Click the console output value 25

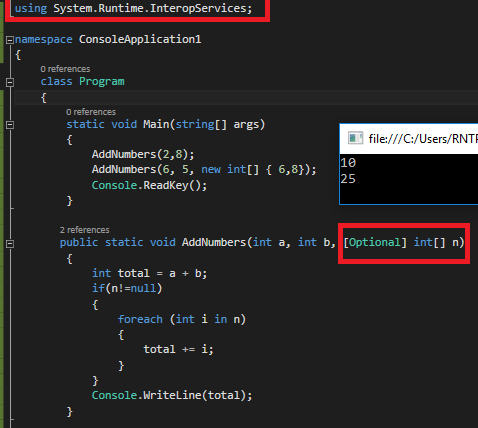pos(348,179)
